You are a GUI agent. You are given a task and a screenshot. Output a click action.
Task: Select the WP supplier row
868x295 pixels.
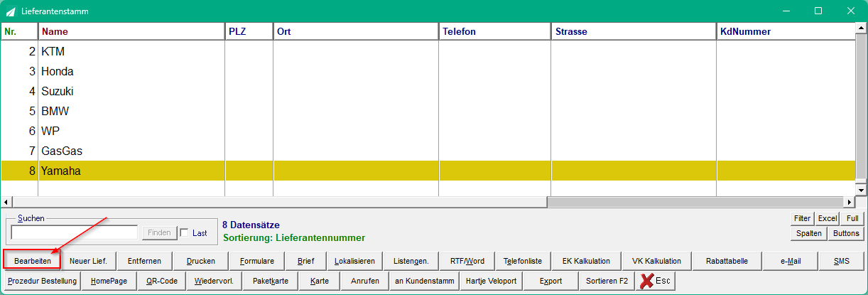(428, 131)
